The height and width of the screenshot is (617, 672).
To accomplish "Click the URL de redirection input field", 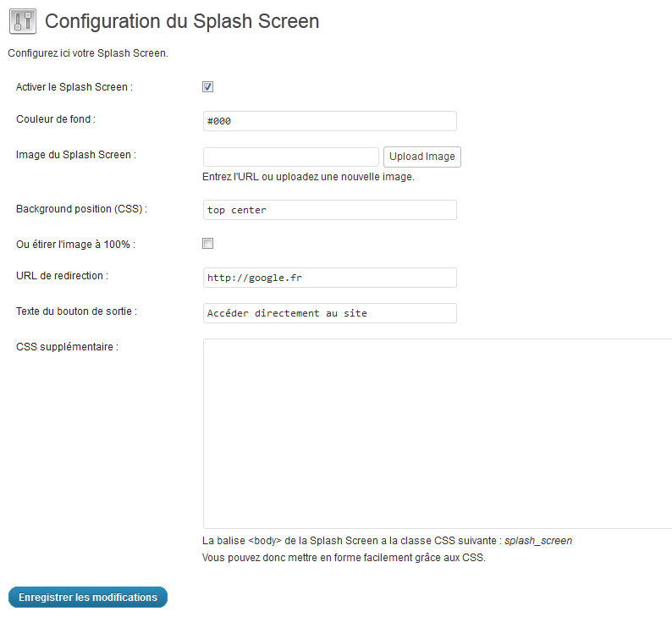I will (330, 278).
